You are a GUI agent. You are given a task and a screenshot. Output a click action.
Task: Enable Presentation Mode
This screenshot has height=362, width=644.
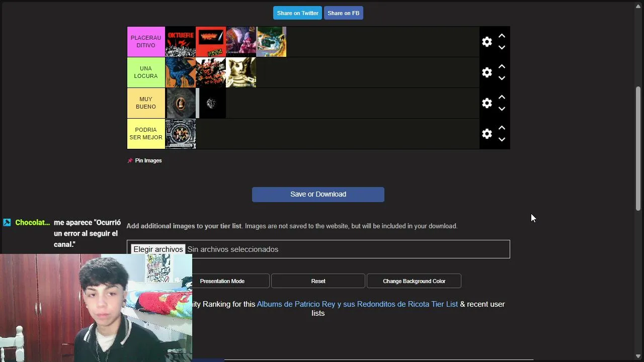click(222, 281)
